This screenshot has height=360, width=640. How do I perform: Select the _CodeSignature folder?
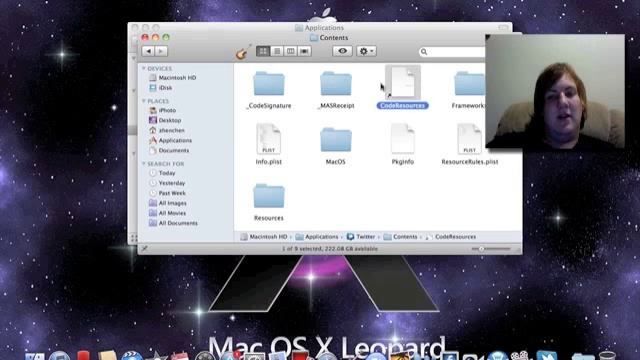pyautogui.click(x=269, y=84)
